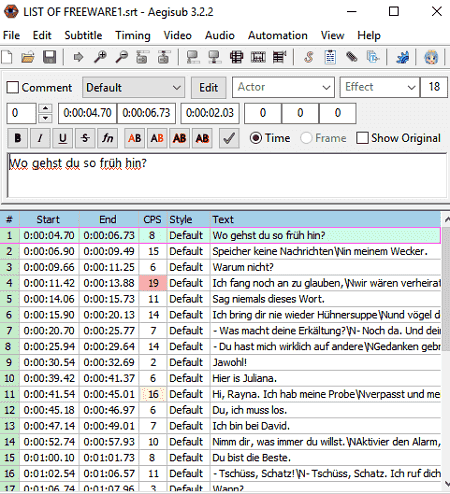The image size is (450, 494).
Task: Click the CPS column header
Action: point(152,219)
